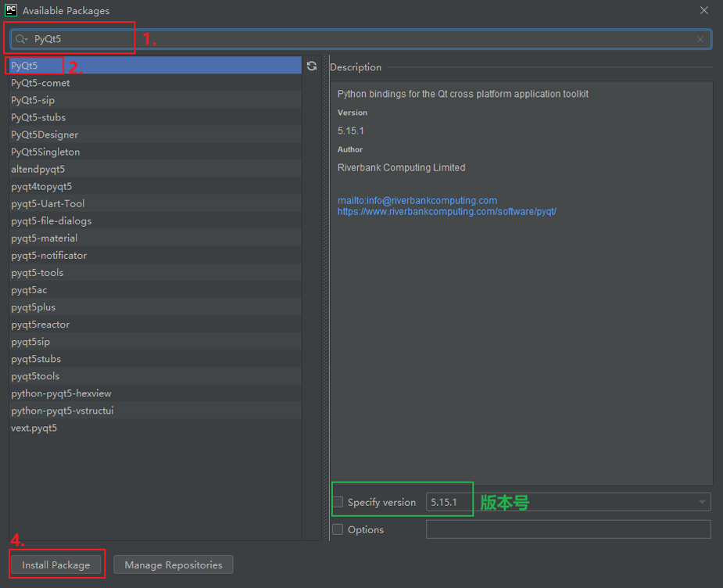Click Manage Repositories button
The width and height of the screenshot is (723, 588).
coord(174,565)
